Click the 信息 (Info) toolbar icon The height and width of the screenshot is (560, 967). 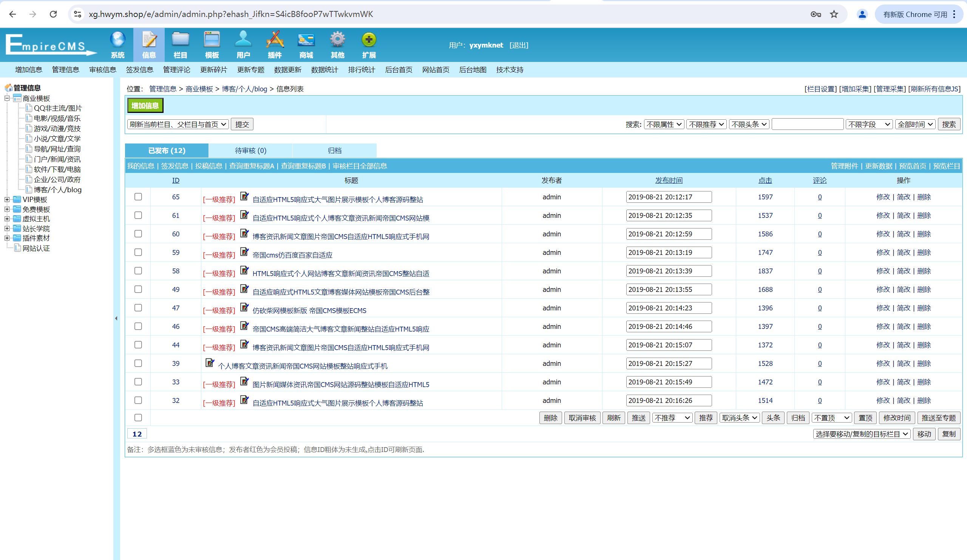click(x=149, y=45)
